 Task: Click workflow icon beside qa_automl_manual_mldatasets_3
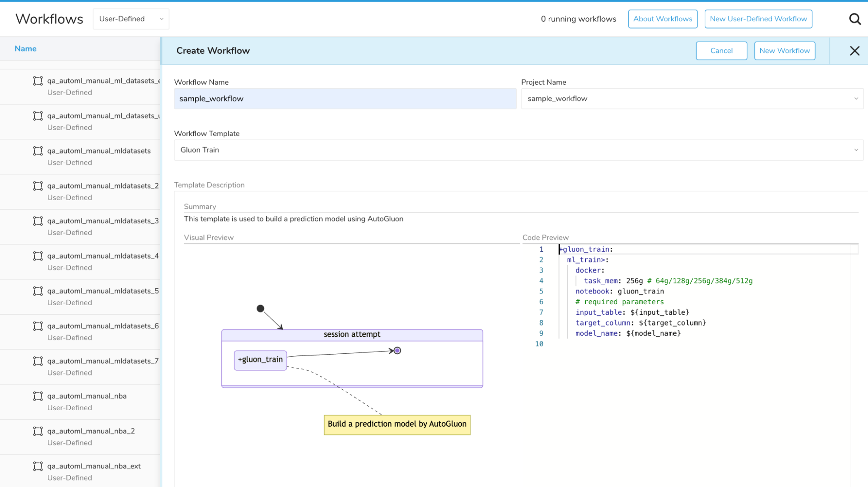click(38, 221)
